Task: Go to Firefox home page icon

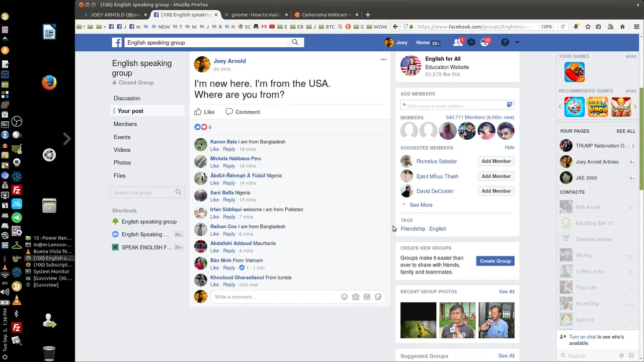Action: coord(622,27)
